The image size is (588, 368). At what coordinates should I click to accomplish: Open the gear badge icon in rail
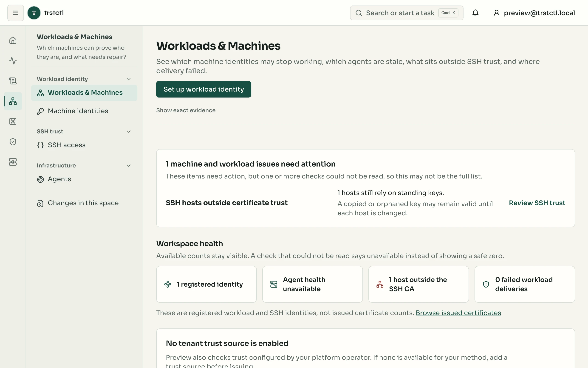[x=13, y=162]
